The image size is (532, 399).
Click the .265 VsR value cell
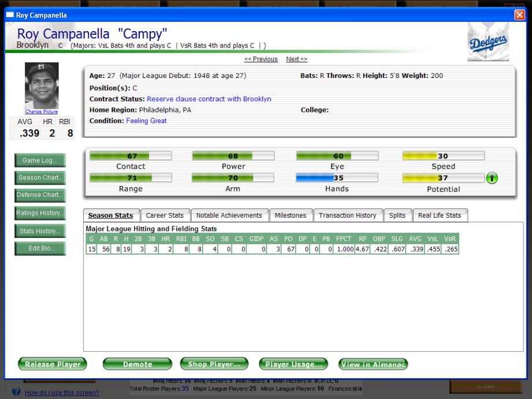(x=451, y=249)
